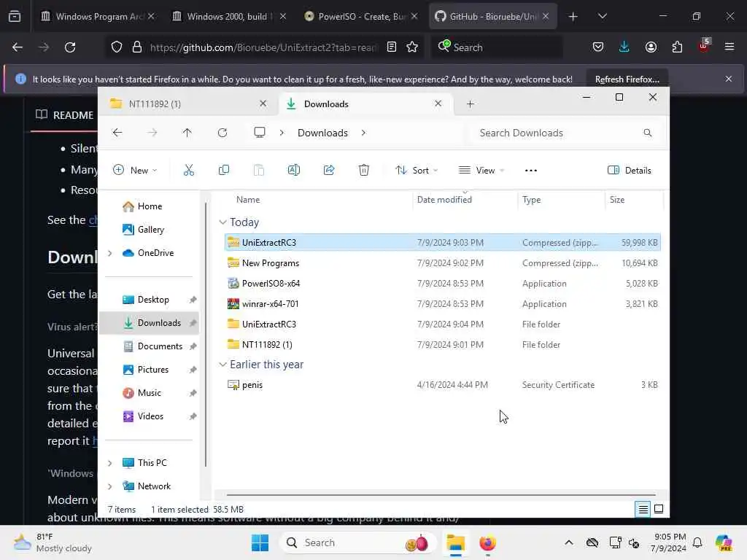The image size is (747, 560).
Task: Open Pictures in navigation pane
Action: pyautogui.click(x=152, y=370)
